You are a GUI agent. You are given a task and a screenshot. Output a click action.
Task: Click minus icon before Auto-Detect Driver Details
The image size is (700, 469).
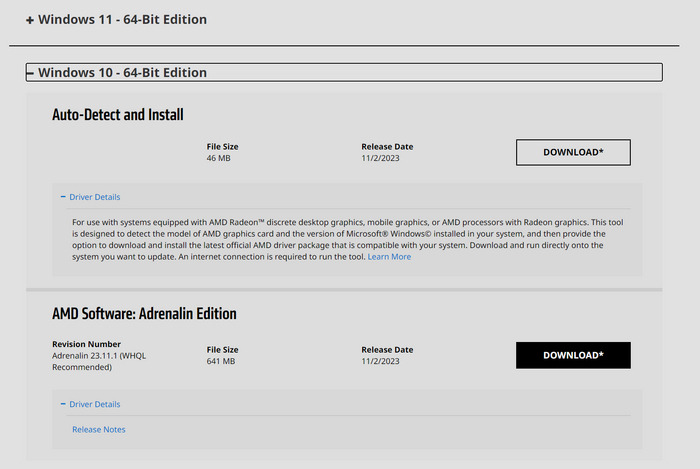(63, 197)
